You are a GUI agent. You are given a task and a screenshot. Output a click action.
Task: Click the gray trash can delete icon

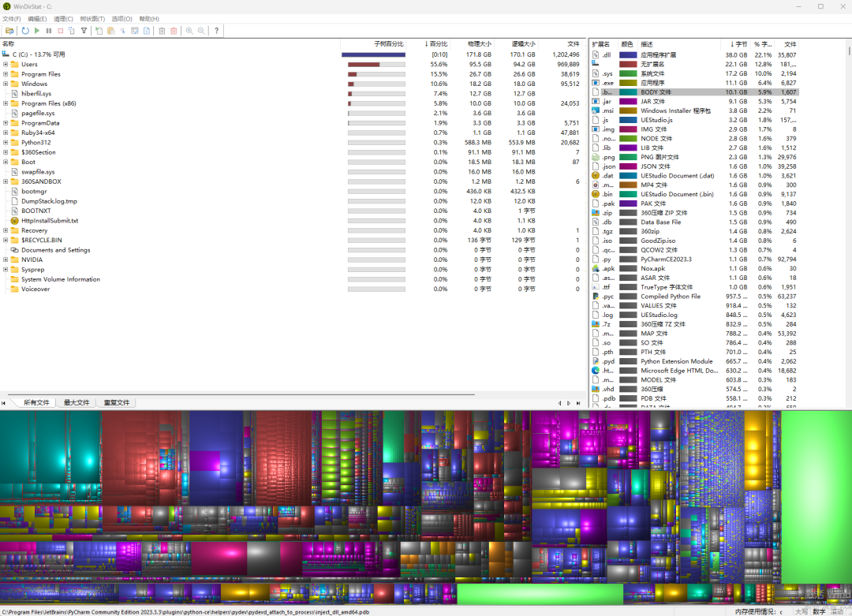[x=162, y=31]
